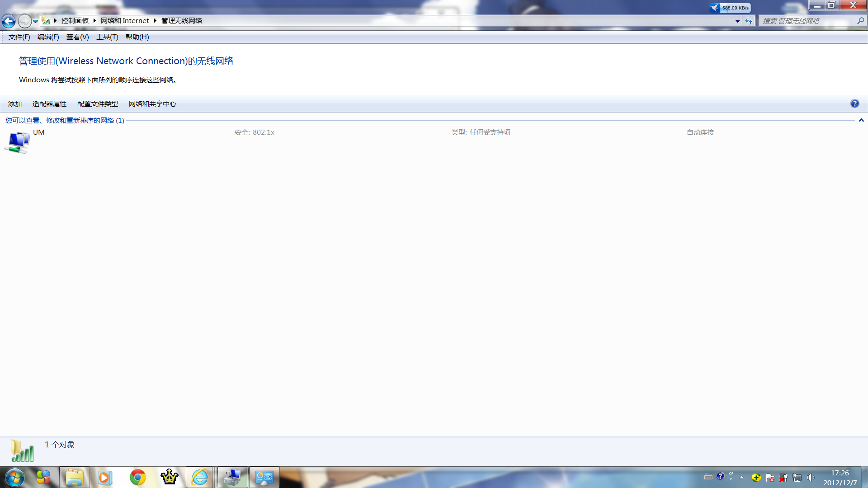Viewport: 868px width, 488px height.
Task: Click the network connection tray icon
Action: coord(797,478)
